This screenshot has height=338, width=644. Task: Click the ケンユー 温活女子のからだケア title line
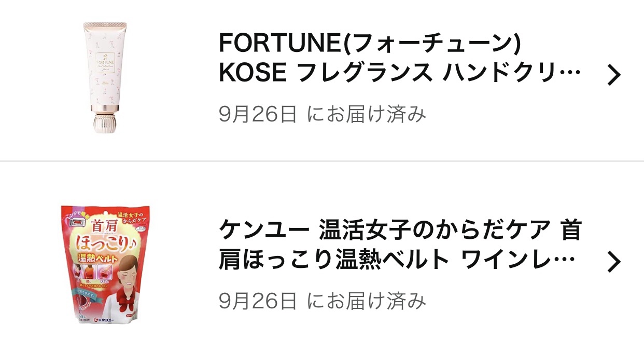[x=400, y=230]
